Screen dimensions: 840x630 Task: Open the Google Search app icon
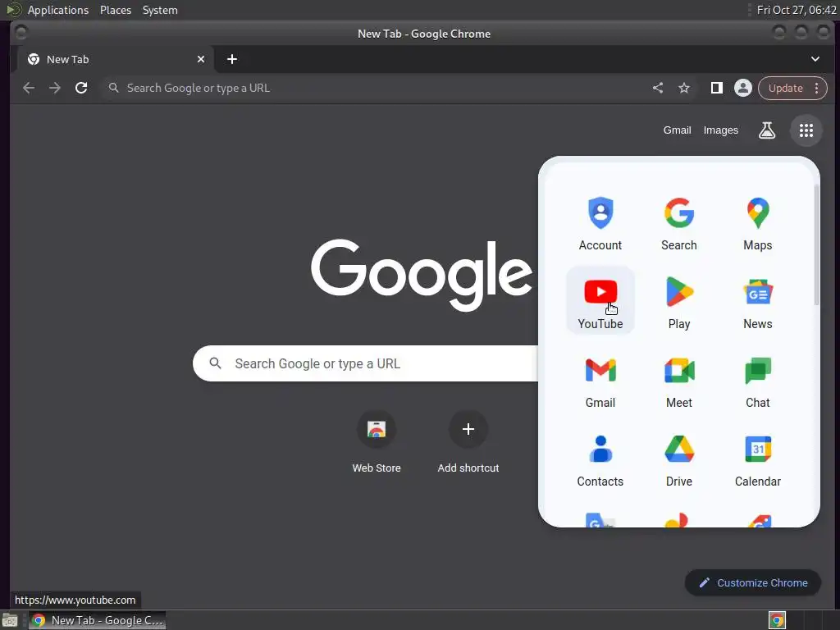click(x=678, y=224)
